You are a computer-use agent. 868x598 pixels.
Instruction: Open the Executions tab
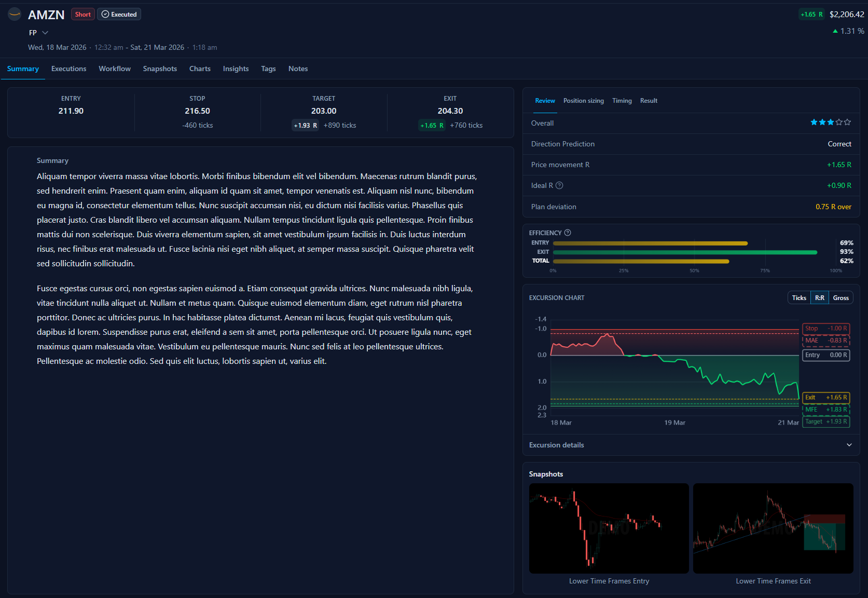69,69
